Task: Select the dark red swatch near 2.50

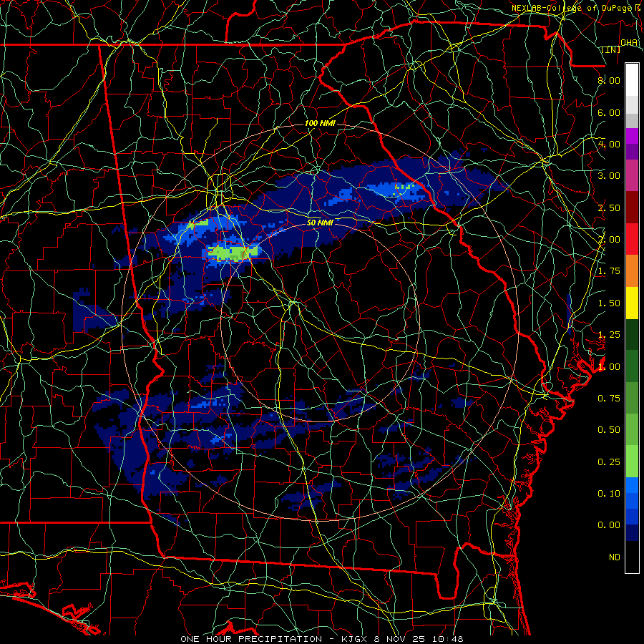Action: (x=632, y=208)
